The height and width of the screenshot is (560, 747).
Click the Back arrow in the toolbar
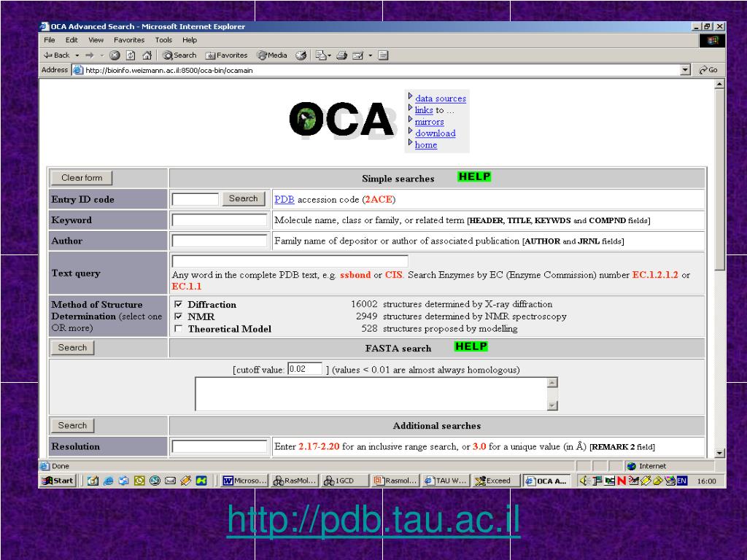[x=56, y=55]
